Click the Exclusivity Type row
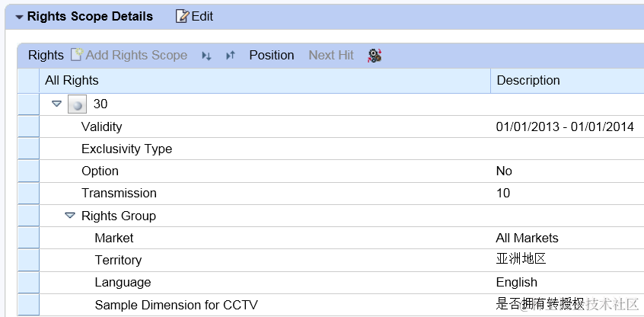This screenshot has height=317, width=644. coord(126,149)
